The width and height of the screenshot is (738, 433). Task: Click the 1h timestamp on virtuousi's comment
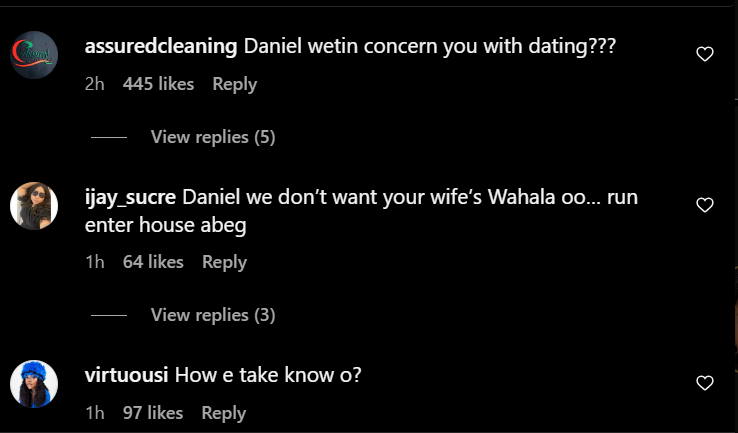pyautogui.click(x=95, y=413)
